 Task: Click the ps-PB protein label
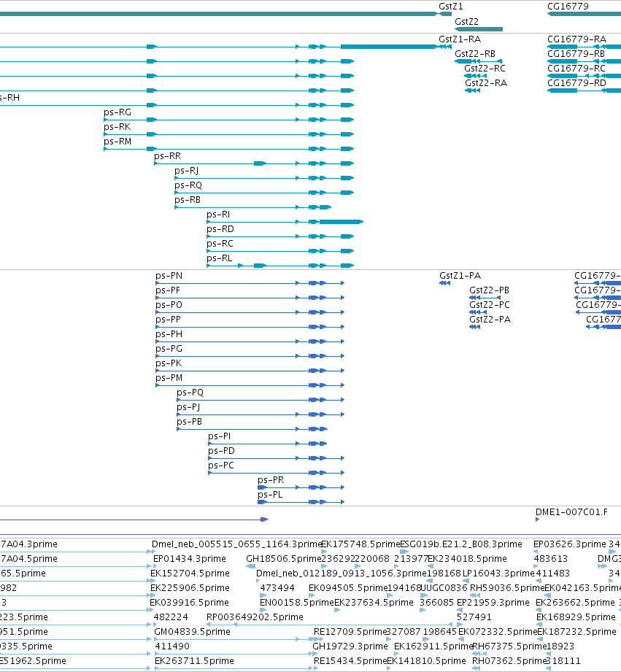189,421
